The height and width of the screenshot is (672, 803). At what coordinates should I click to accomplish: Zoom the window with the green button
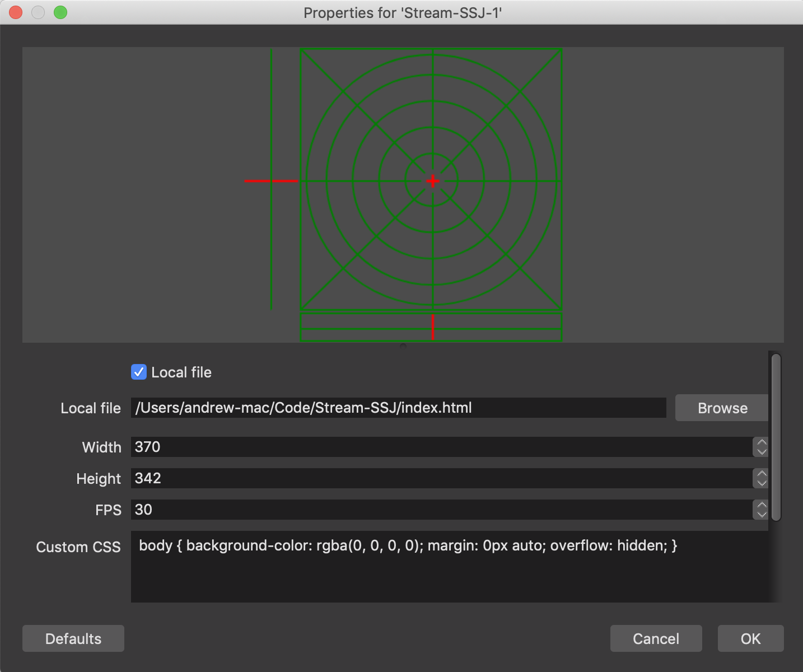point(60,12)
